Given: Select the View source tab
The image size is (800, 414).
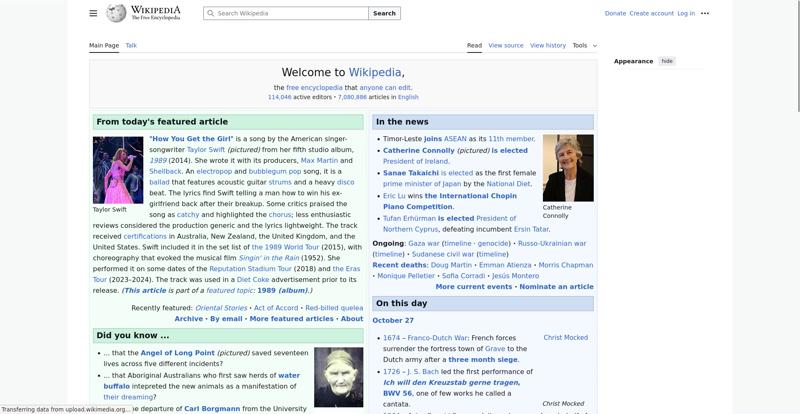Looking at the screenshot, I should click(506, 45).
